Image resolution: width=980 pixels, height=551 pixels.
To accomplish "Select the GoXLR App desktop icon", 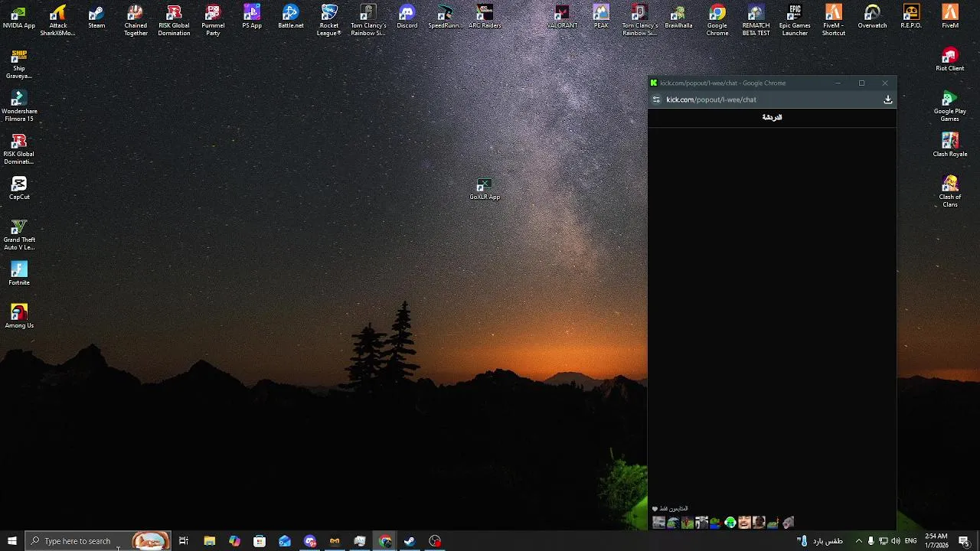I will tap(485, 190).
